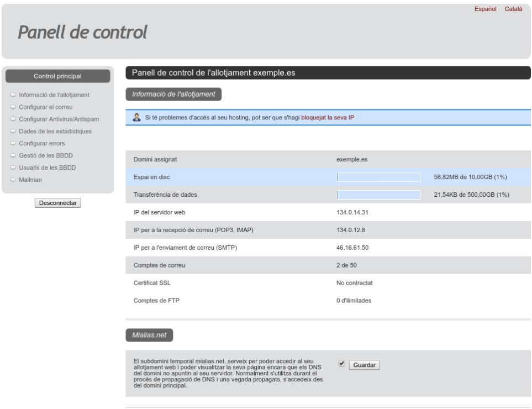This screenshot has width=532, height=409.
Task: Click bullet icon beside Configurar errors
Action: (x=13, y=143)
